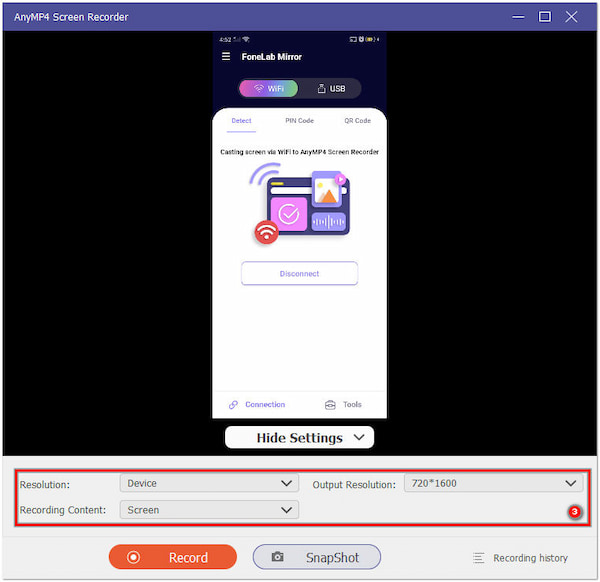Switch to USB connection mode
Viewport: 600px width, 582px height.
point(331,88)
